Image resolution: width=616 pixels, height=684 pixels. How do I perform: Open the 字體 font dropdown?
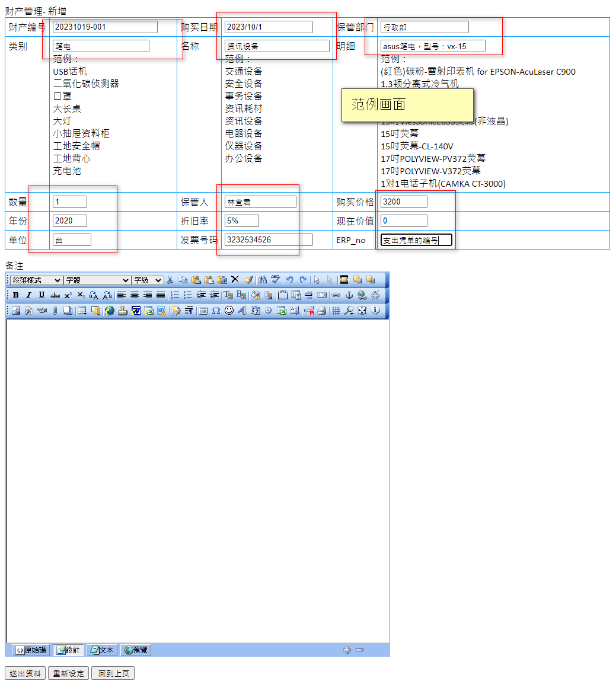[x=97, y=280]
